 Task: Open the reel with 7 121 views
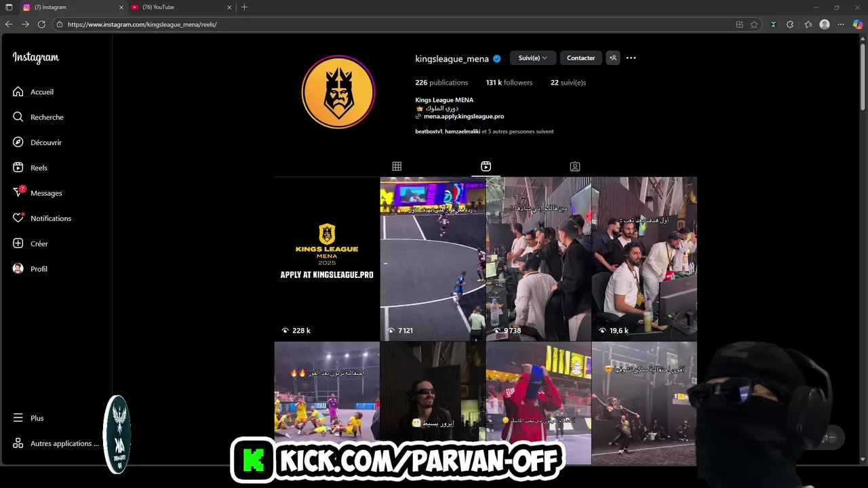click(x=433, y=259)
